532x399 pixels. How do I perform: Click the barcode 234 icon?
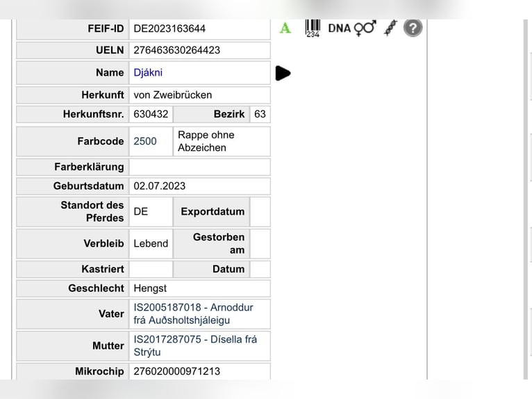point(313,28)
